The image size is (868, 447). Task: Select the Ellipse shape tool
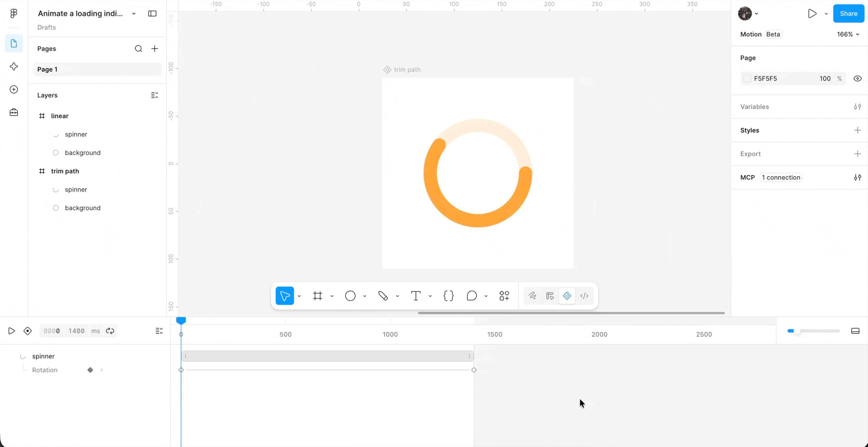coord(350,296)
